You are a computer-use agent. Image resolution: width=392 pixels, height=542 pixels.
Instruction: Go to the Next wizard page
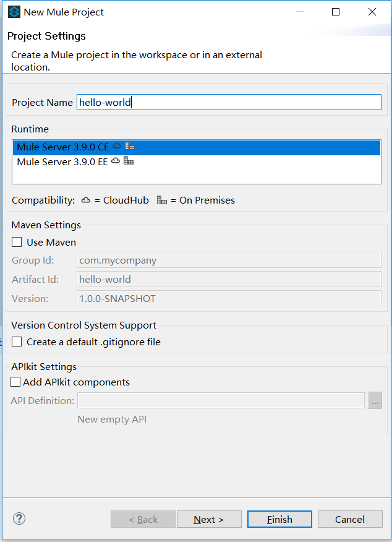209,519
